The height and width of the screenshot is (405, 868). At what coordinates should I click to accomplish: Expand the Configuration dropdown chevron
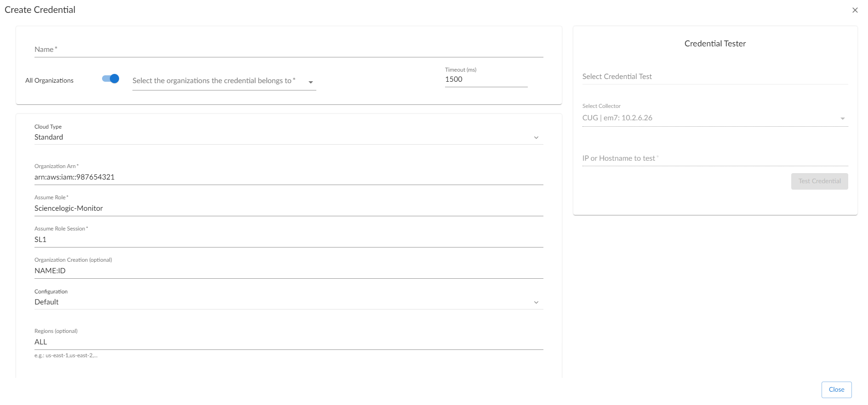(x=536, y=302)
